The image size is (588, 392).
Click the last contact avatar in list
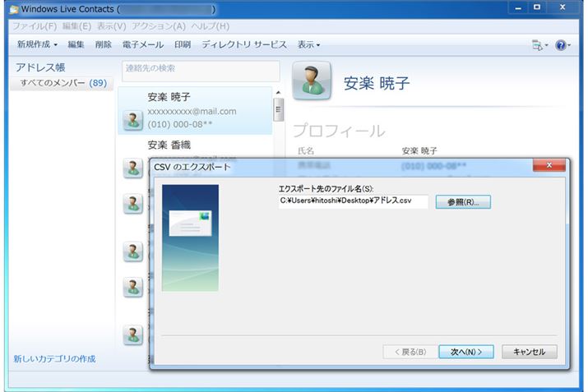[133, 334]
